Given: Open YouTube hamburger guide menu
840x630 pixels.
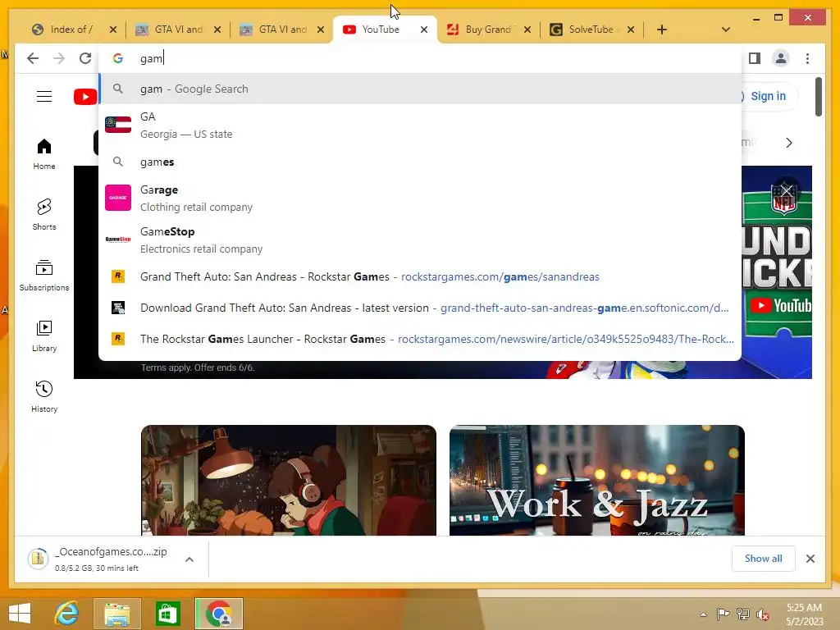Looking at the screenshot, I should tap(44, 97).
